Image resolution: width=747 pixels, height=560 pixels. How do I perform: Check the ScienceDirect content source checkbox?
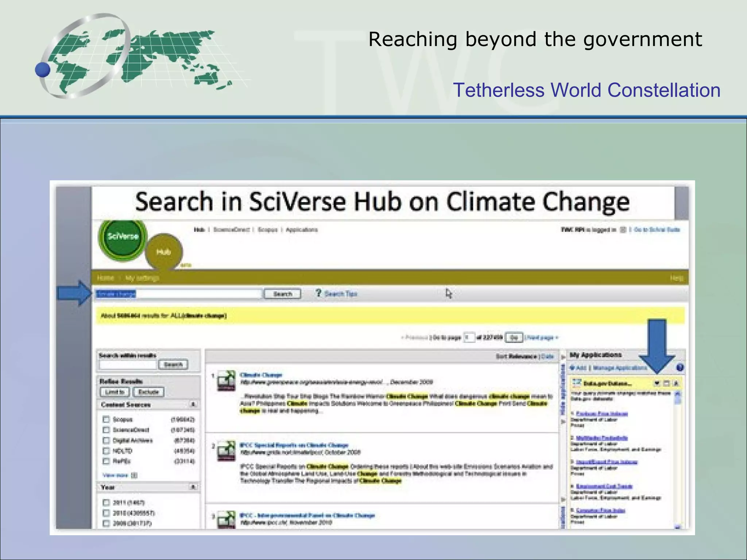coord(106,430)
